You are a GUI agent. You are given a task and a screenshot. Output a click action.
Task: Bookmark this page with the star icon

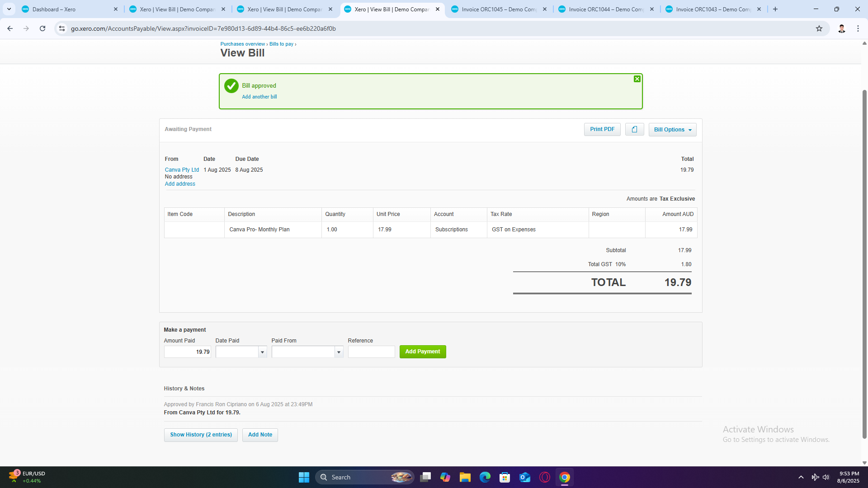pyautogui.click(x=819, y=28)
